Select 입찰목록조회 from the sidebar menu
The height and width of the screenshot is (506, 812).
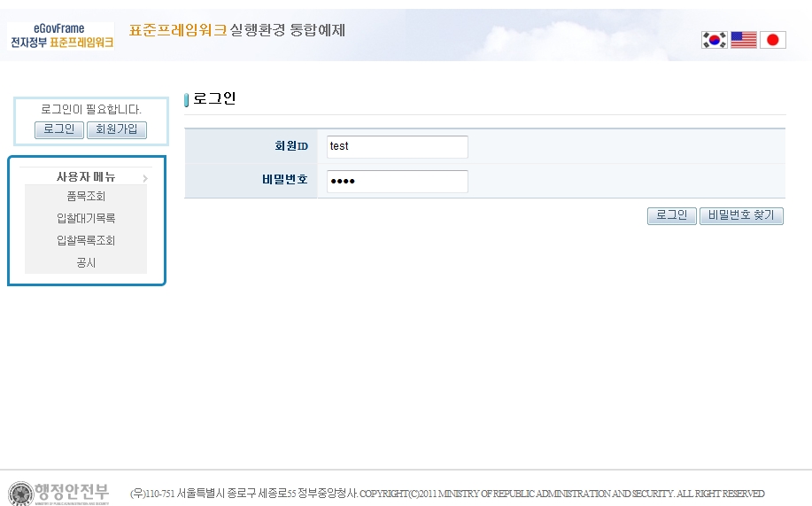86,240
